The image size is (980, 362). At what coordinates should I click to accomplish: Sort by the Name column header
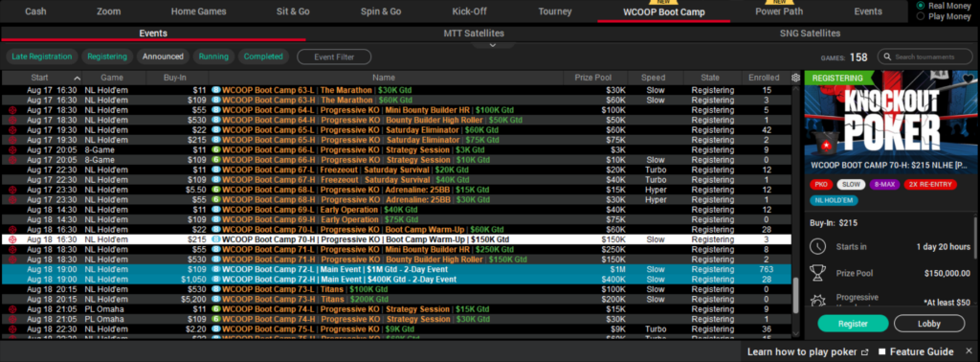(384, 78)
